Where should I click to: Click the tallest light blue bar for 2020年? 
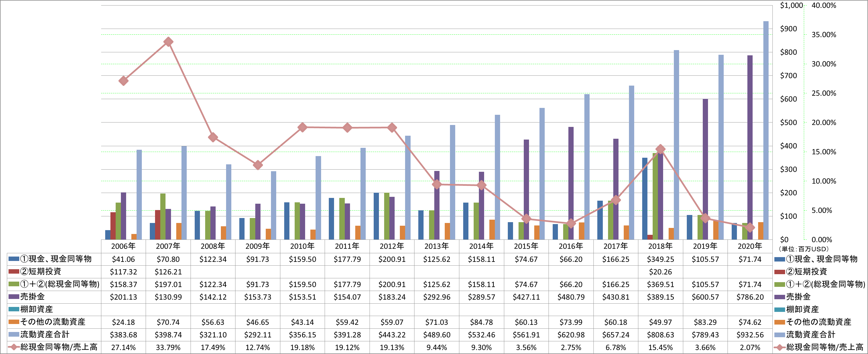(x=766, y=130)
